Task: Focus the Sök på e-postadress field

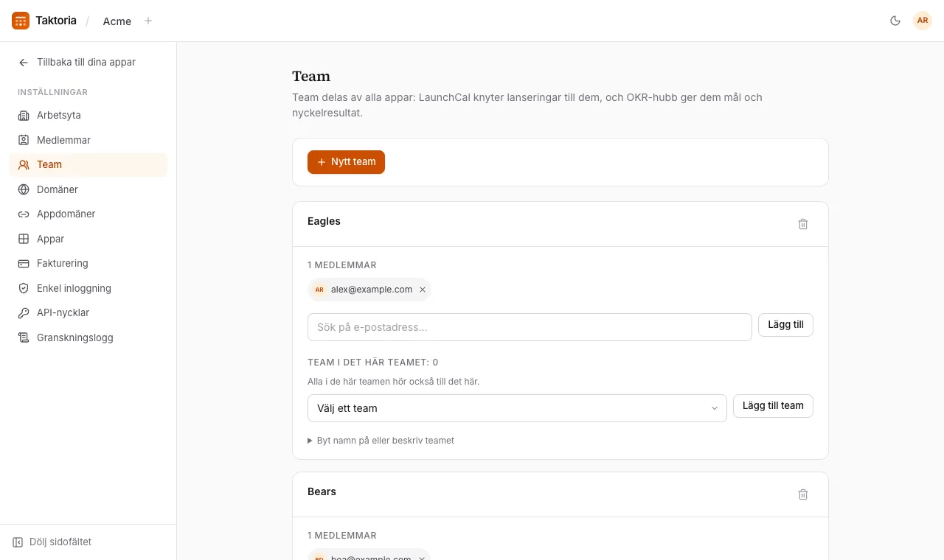Action: point(530,327)
